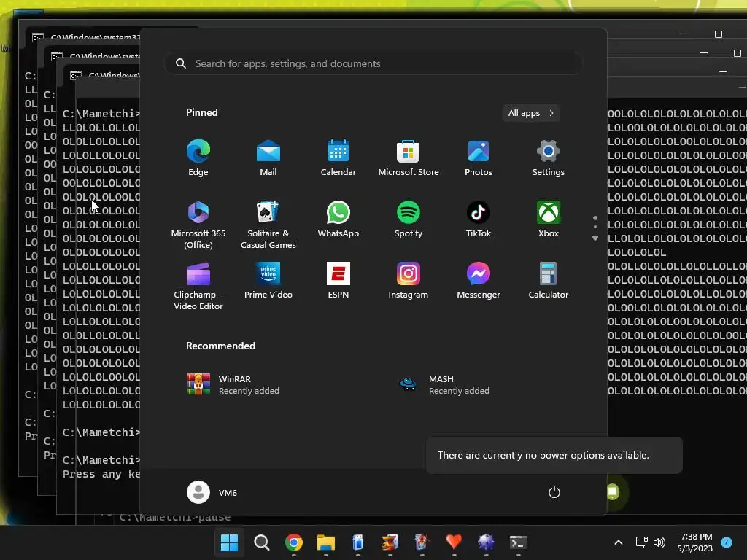747x560 pixels.
Task: Open notification badge showing 7
Action: [727, 542]
